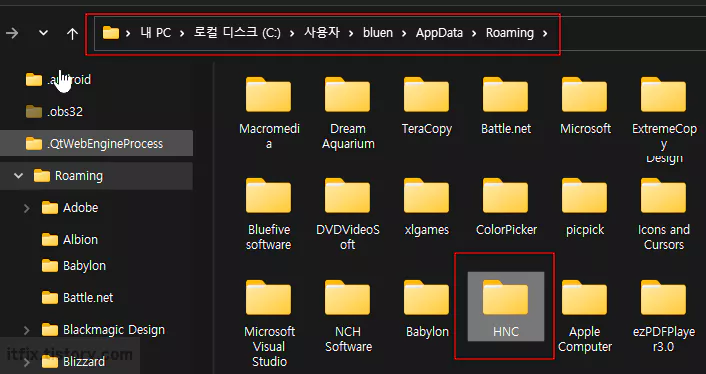The height and width of the screenshot is (374, 706).
Task: Open the Battle.net folder in the file grid
Action: point(506,106)
